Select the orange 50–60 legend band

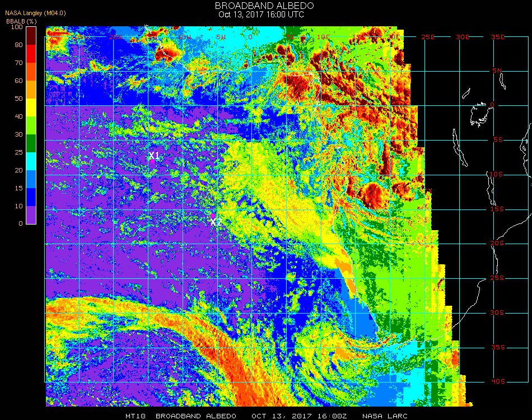[31, 90]
